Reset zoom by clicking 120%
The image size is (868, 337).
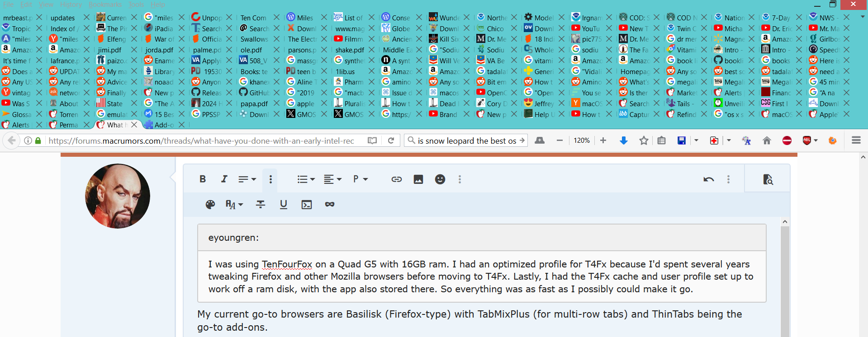(x=582, y=140)
